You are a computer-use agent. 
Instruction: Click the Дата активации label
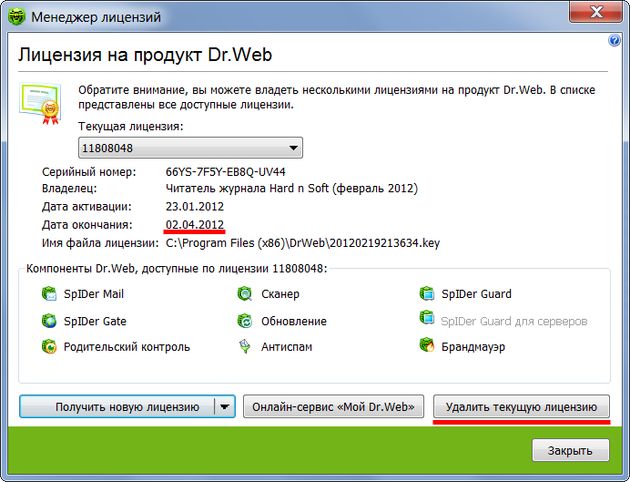86,206
